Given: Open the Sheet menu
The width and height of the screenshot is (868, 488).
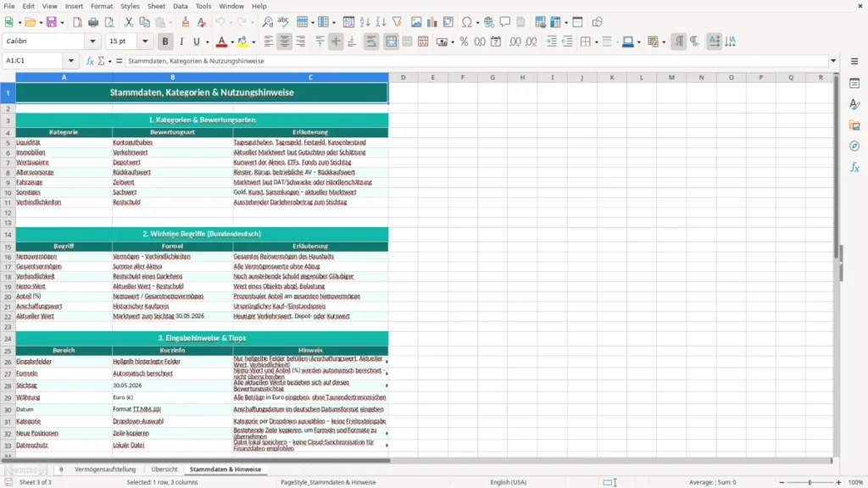Looking at the screenshot, I should pyautogui.click(x=156, y=6).
